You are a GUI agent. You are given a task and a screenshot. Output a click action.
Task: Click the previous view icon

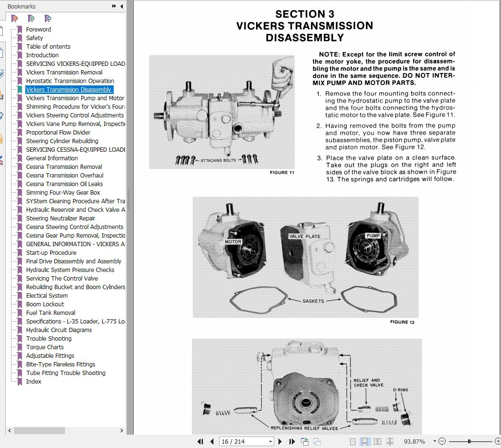(x=305, y=442)
